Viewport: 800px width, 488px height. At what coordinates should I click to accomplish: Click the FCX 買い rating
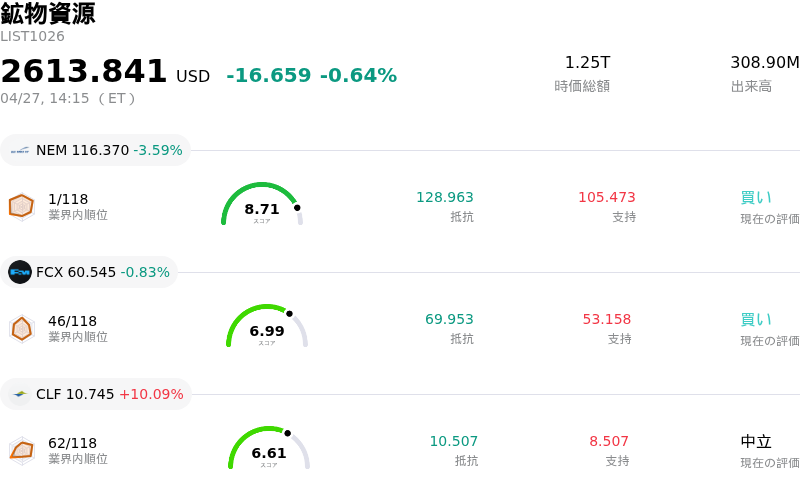point(756,320)
